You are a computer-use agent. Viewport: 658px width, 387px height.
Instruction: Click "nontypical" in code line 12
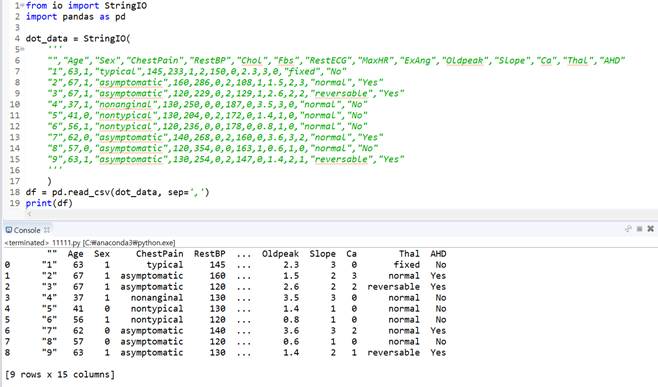tap(125, 126)
